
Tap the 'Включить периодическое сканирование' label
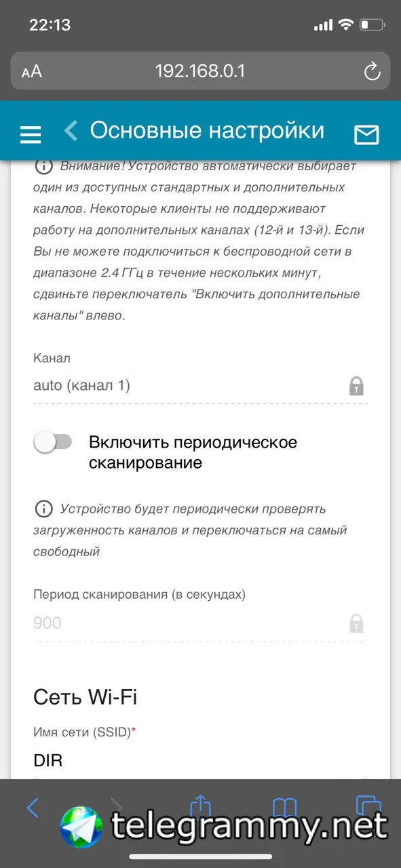(193, 453)
